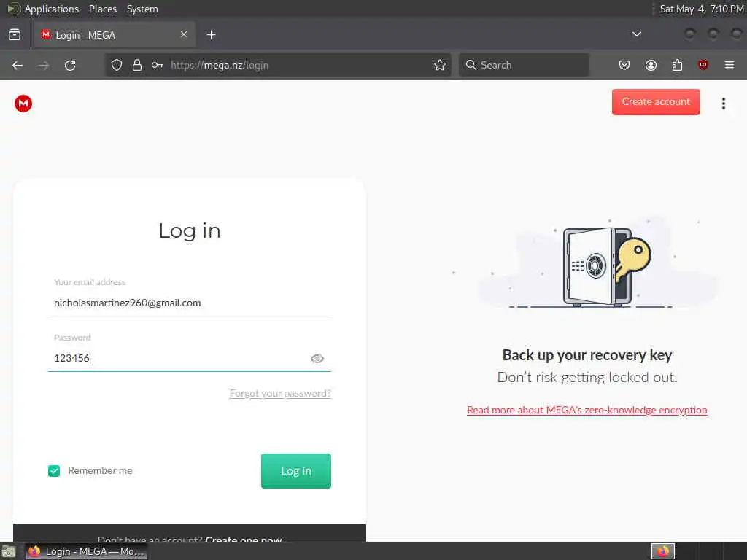
Task: Click the MEGA logo icon
Action: pyautogui.click(x=23, y=104)
